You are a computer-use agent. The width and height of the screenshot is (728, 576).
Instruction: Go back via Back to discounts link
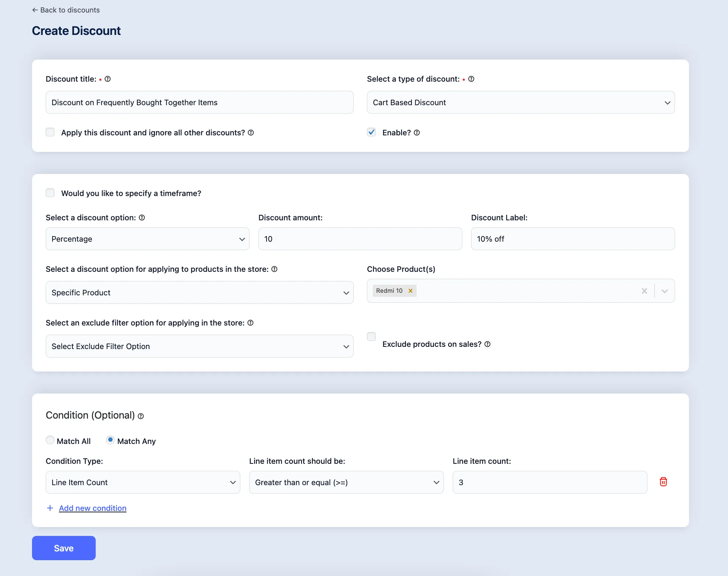(66, 10)
